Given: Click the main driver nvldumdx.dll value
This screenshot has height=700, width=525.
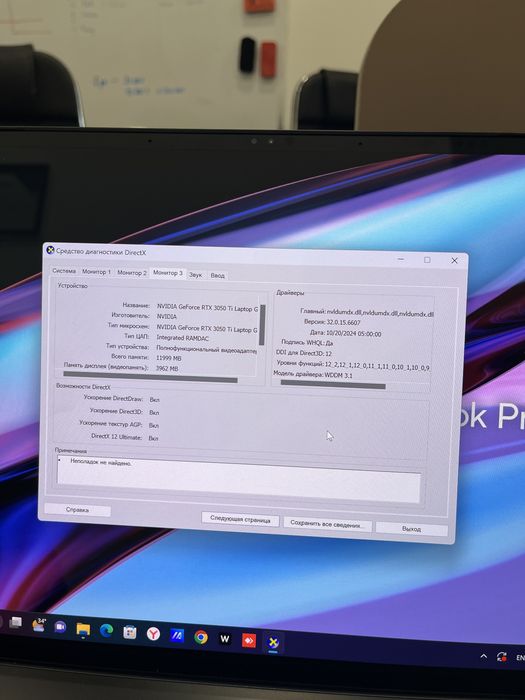Looking at the screenshot, I should click(x=380, y=313).
